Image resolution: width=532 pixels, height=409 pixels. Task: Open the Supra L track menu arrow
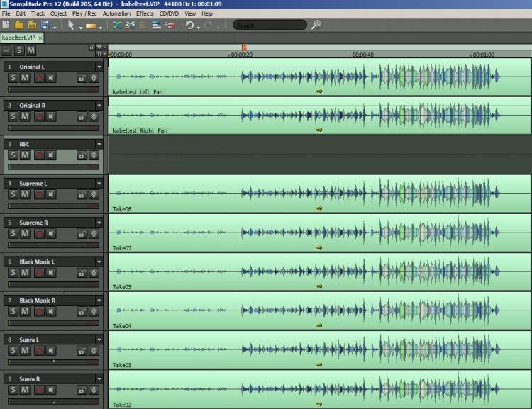point(99,340)
